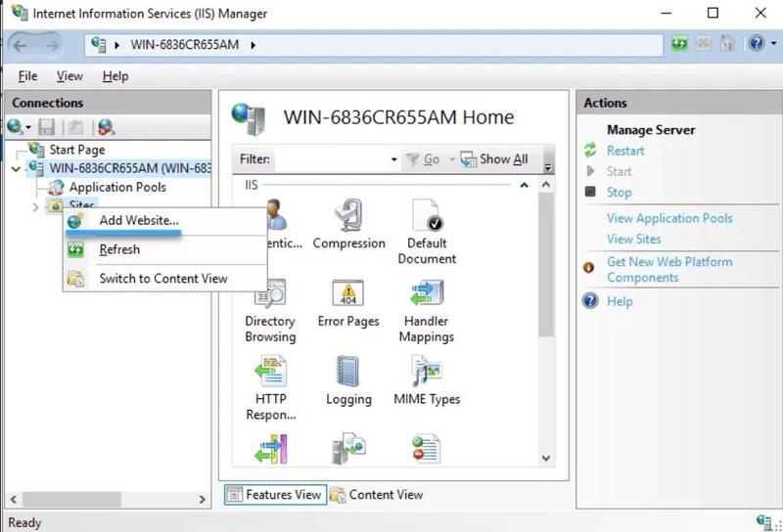Click the Refresh page toolbar icon
Image resolution: width=783 pixels, height=532 pixels.
tap(679, 43)
